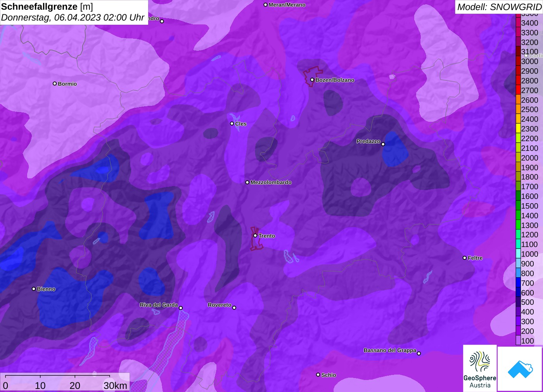Select the 2700 red legend swatch
Viewport: 543px width, 392px height.
point(518,90)
